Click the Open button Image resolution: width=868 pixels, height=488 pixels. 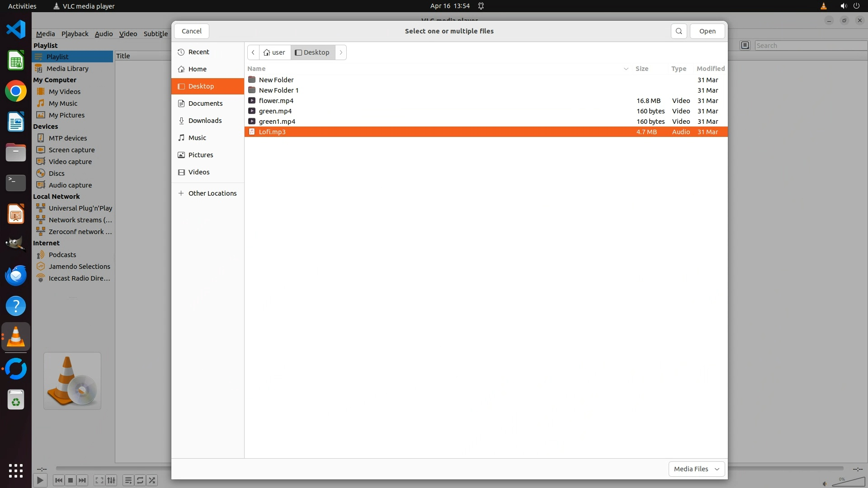pyautogui.click(x=707, y=31)
